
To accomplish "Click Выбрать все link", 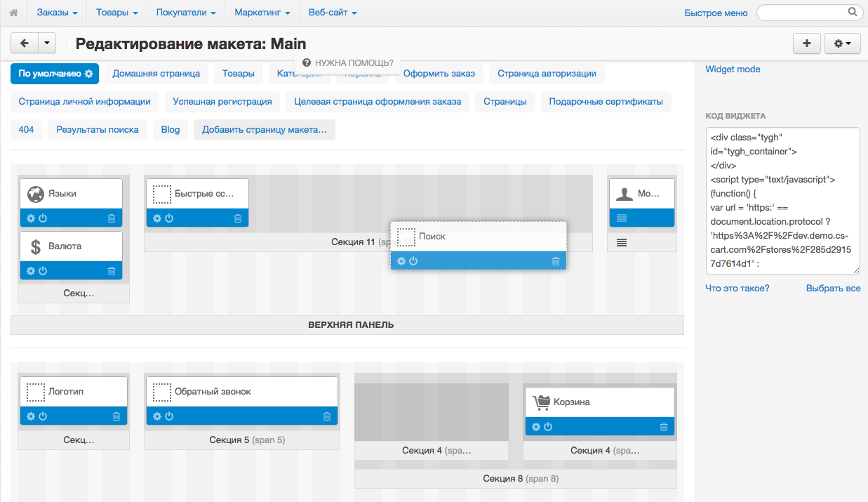I will click(833, 289).
